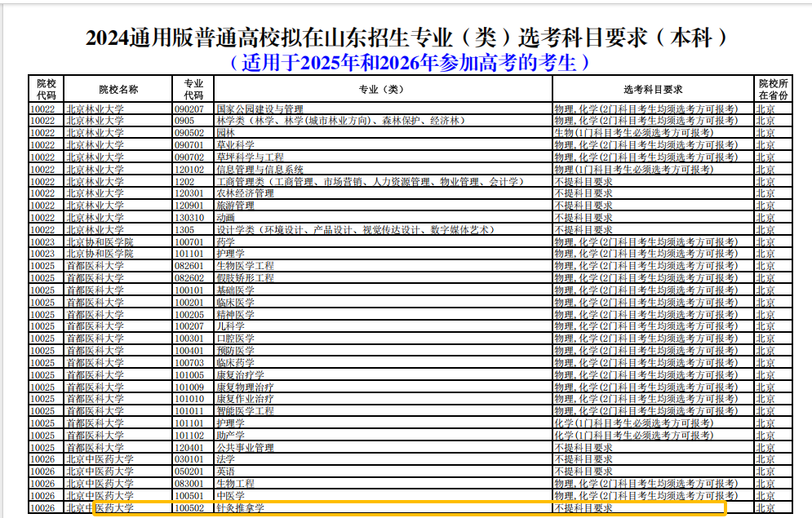Select the major '助产学'
This screenshot has width=812, height=518.
[x=231, y=436]
